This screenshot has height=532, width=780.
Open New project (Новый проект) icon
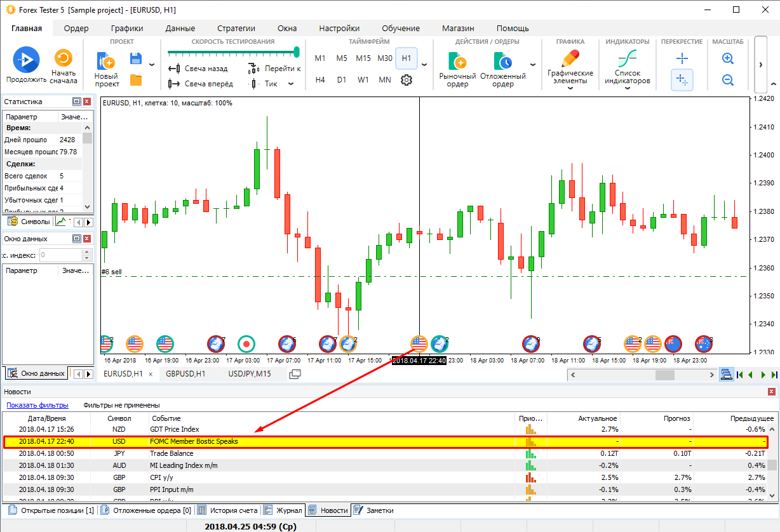tap(106, 62)
